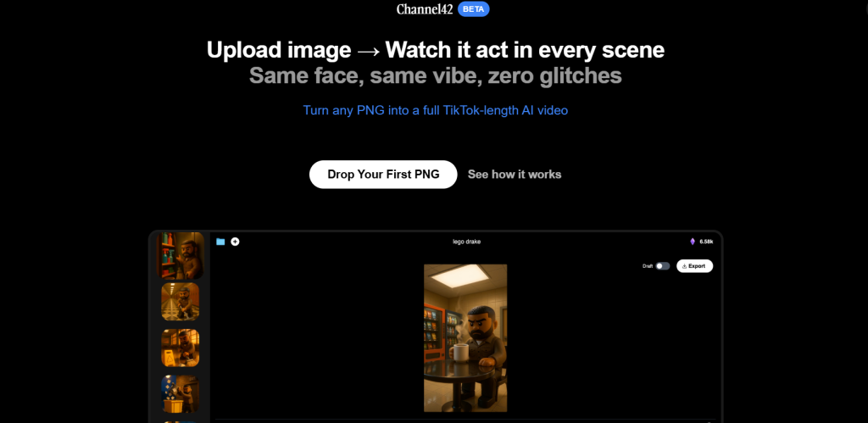Click the main video preview of coffee scene
This screenshot has height=423, width=868.
(x=465, y=337)
